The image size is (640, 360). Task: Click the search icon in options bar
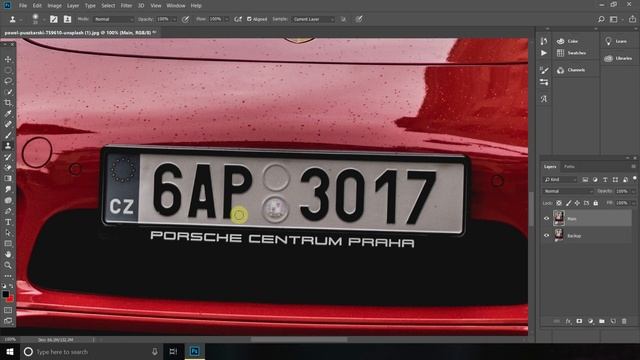(x=601, y=19)
